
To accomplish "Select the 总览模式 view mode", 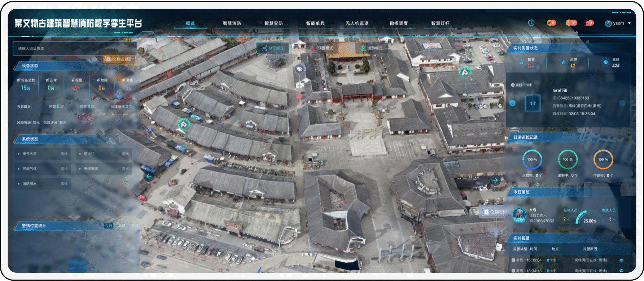I will [273, 48].
